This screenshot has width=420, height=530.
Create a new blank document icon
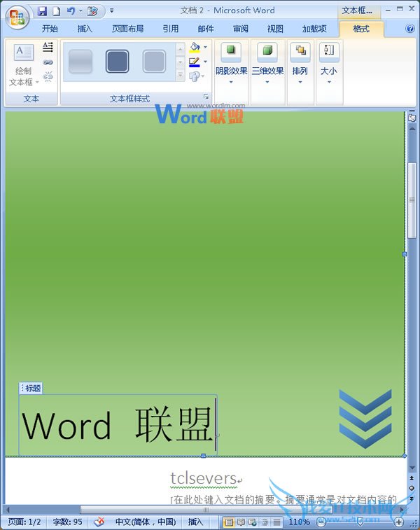[x=56, y=11]
